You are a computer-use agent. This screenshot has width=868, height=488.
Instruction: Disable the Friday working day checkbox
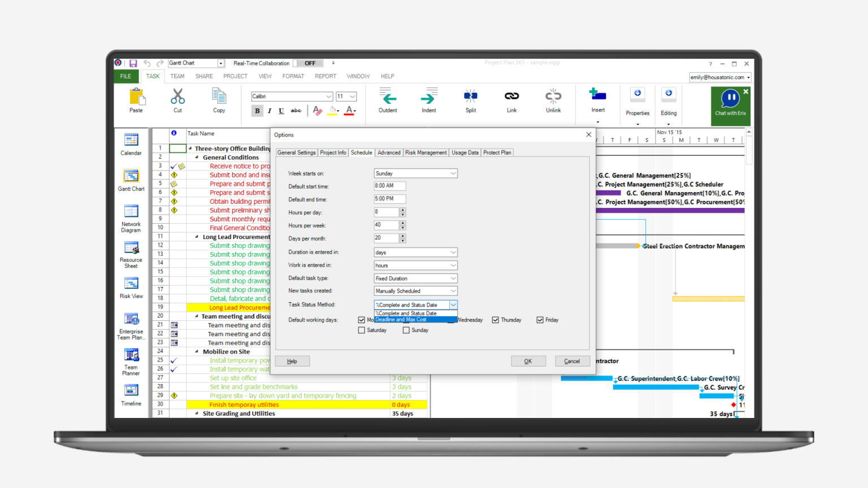click(x=540, y=319)
